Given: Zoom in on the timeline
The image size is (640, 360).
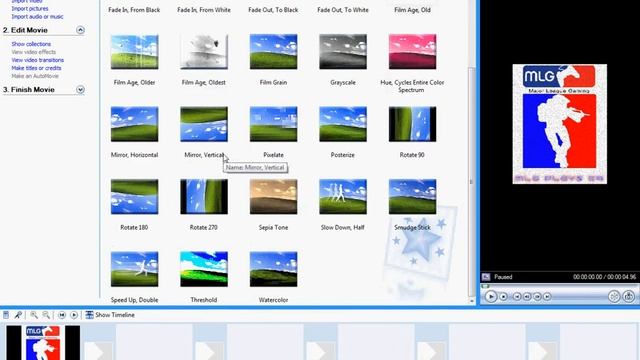Looking at the screenshot, I should [34, 315].
